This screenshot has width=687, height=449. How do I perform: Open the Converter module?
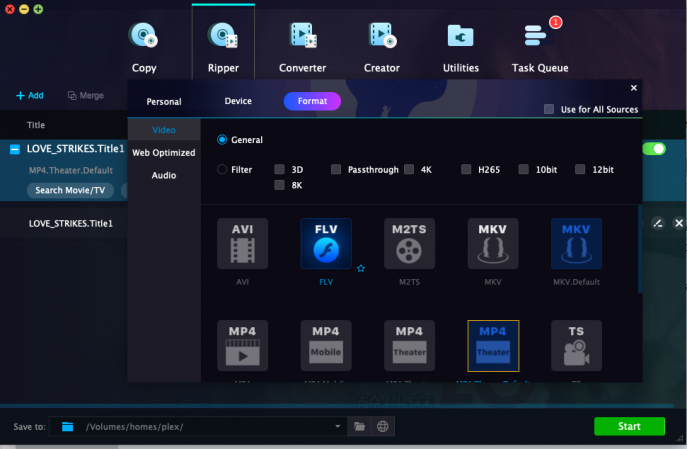pyautogui.click(x=302, y=47)
